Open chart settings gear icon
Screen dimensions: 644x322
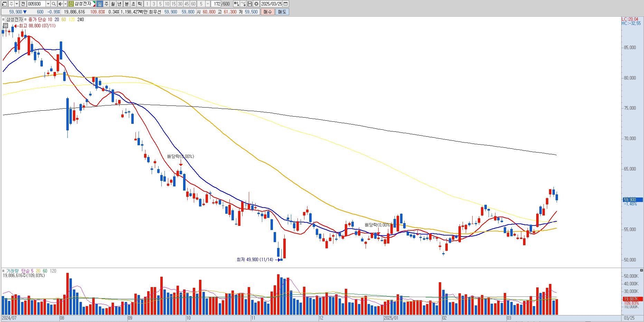pyautogui.click(x=256, y=4)
